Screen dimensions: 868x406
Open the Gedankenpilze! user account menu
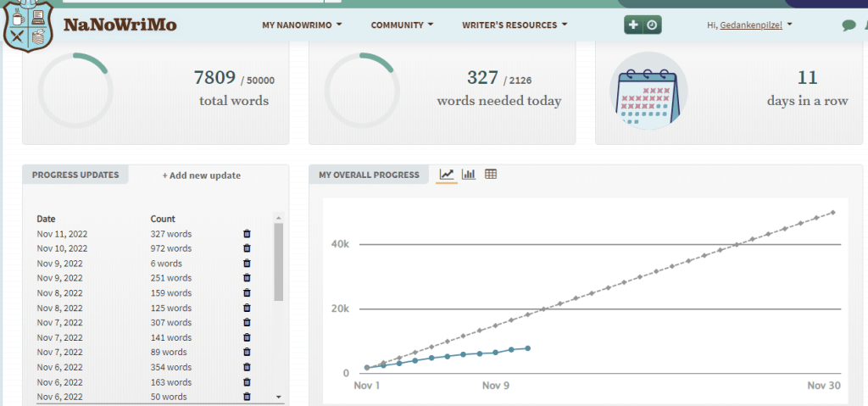[x=750, y=25]
